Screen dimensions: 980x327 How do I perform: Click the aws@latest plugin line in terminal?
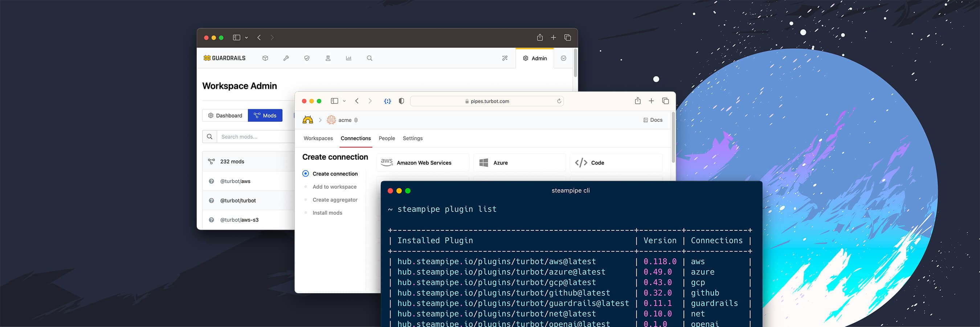click(497, 262)
